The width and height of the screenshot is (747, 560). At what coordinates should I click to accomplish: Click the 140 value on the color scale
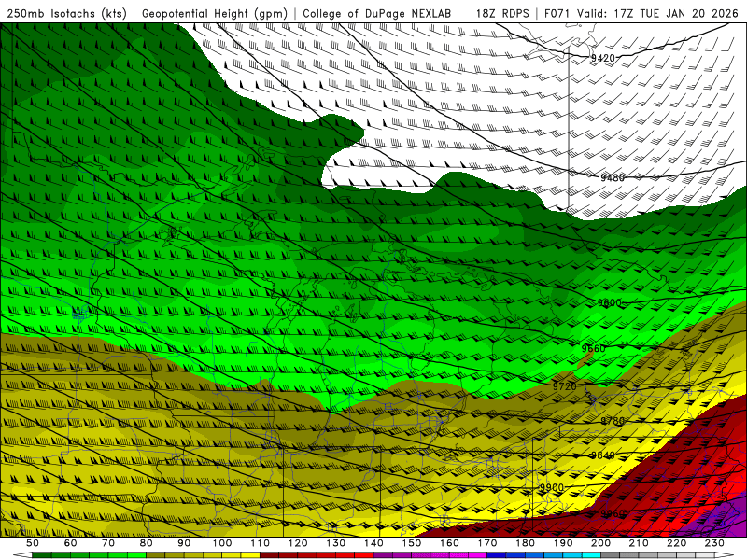[x=373, y=543]
